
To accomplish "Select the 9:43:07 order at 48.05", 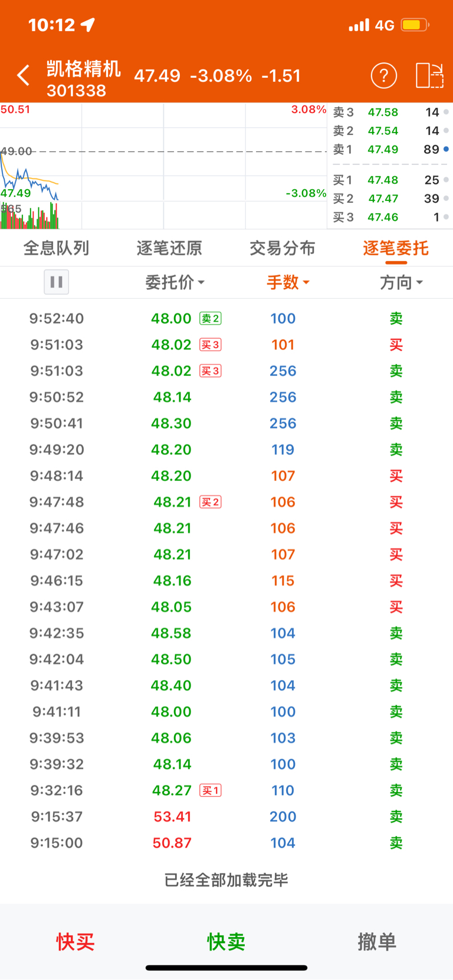I will 226,607.
